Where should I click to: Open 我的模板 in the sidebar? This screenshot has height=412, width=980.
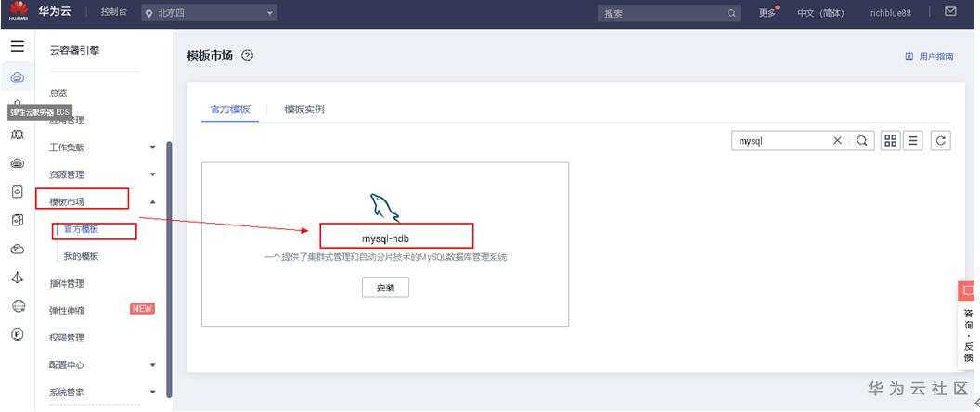click(x=81, y=256)
